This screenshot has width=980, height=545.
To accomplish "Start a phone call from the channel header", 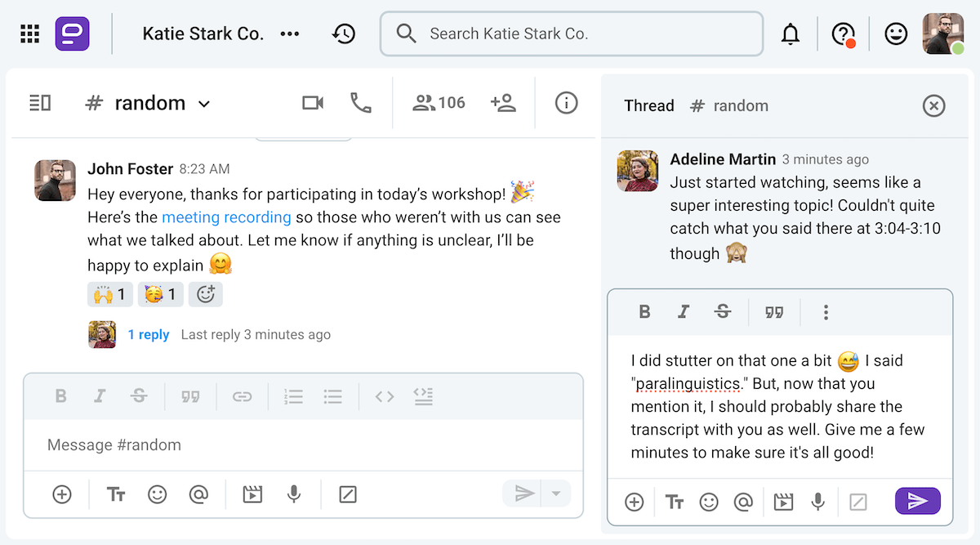I will [360, 102].
